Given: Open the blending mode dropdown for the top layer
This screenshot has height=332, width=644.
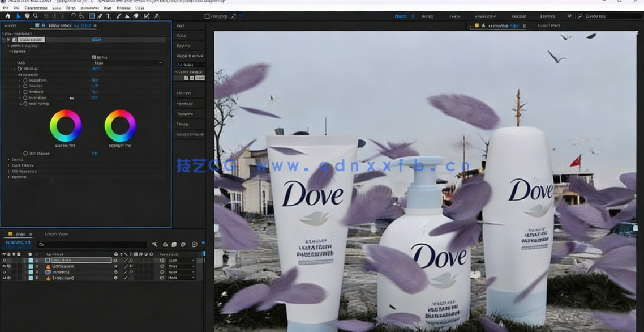Looking at the screenshot, I should click(182, 260).
